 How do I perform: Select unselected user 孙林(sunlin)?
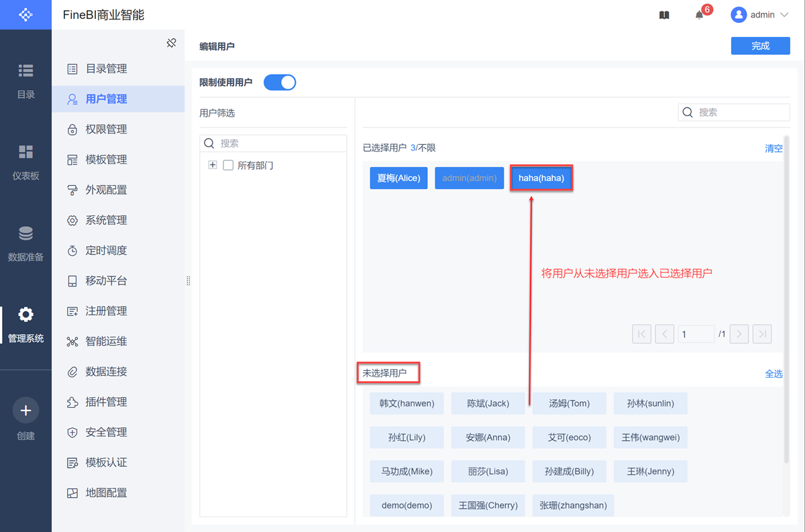pyautogui.click(x=650, y=403)
